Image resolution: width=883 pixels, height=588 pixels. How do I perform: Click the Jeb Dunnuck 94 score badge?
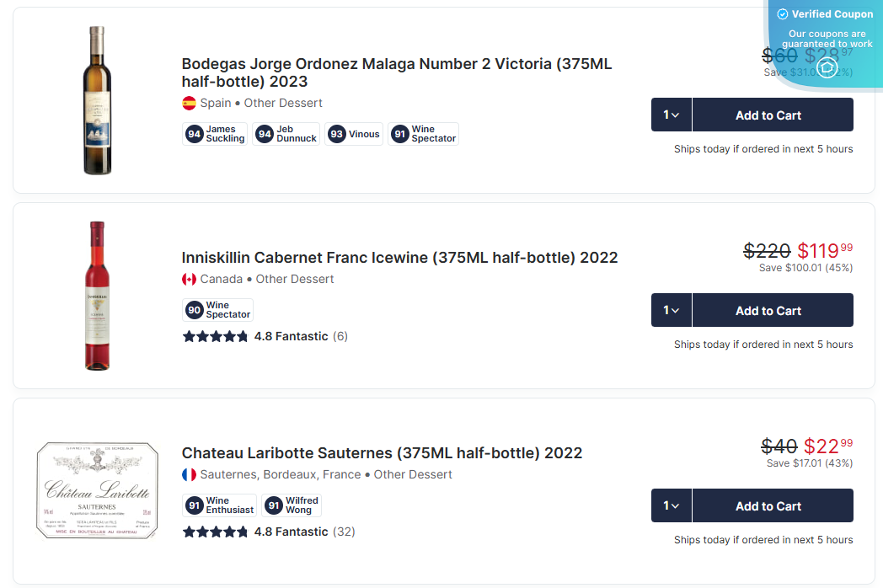coord(286,134)
